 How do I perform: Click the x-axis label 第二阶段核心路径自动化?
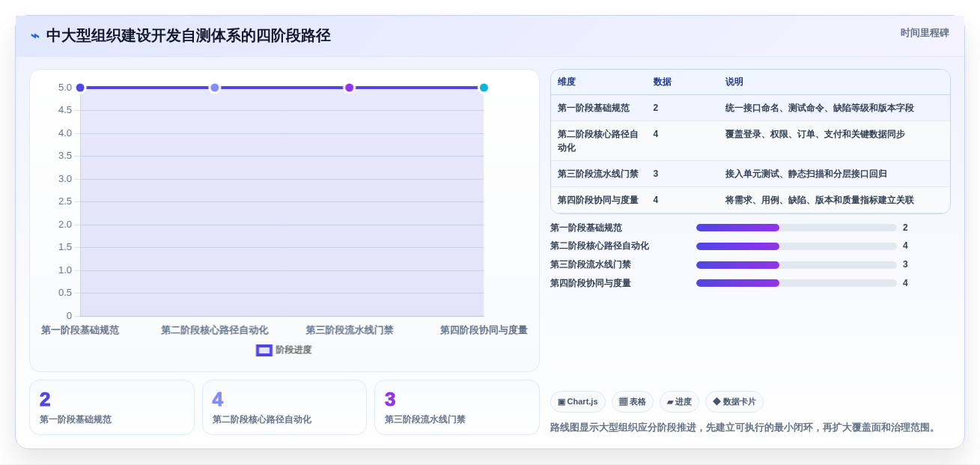click(x=215, y=330)
